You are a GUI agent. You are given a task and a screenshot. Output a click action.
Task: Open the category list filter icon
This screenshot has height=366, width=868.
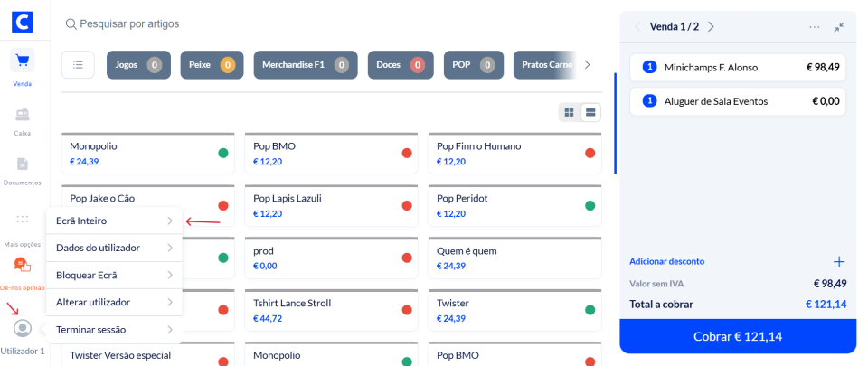tap(79, 65)
